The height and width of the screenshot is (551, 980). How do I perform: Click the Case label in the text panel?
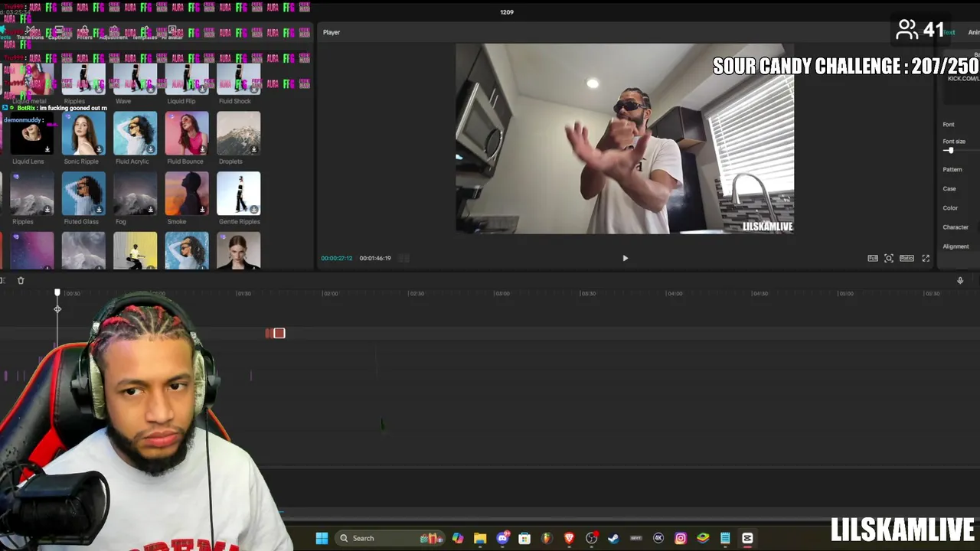(949, 189)
